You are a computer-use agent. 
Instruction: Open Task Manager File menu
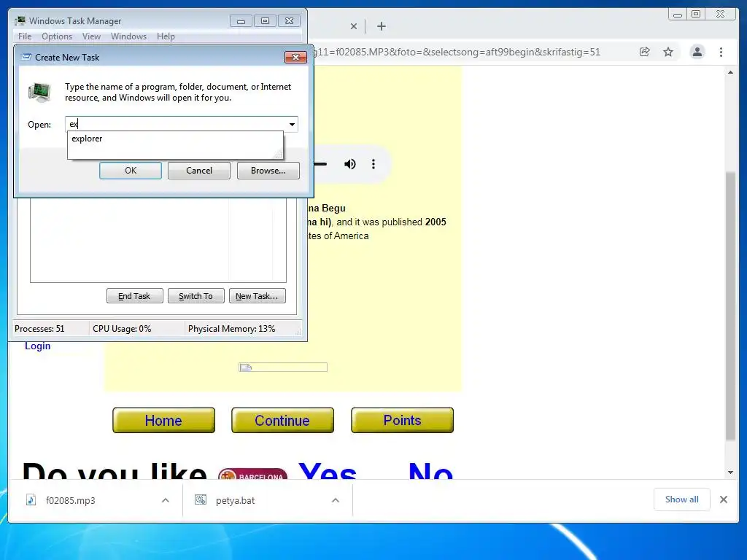[x=25, y=36]
